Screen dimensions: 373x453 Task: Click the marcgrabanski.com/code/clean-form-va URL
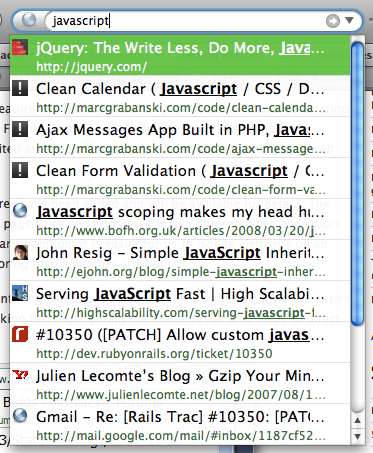coord(181,190)
